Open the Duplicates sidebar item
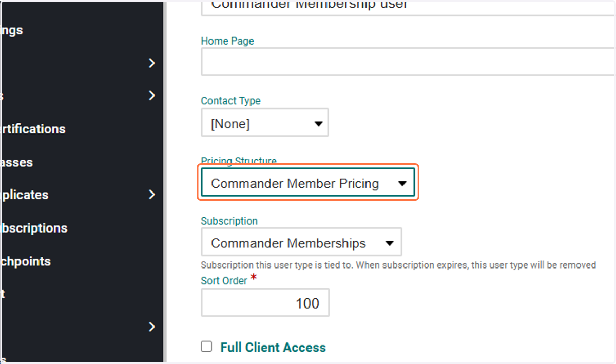This screenshot has width=616, height=364. (x=24, y=195)
